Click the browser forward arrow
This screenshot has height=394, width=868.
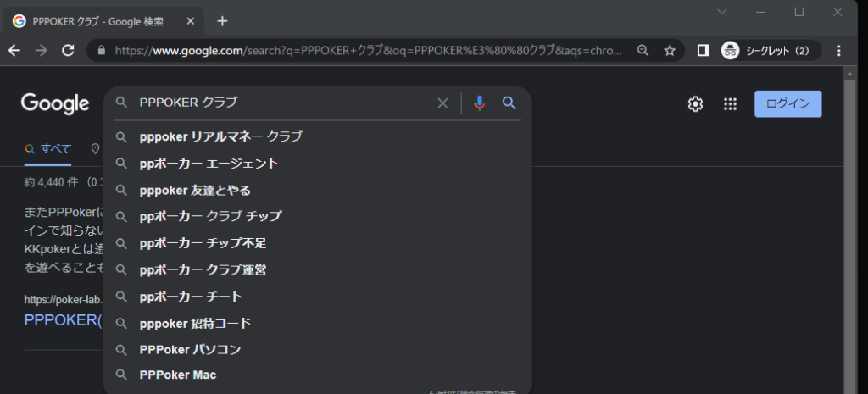click(x=41, y=51)
